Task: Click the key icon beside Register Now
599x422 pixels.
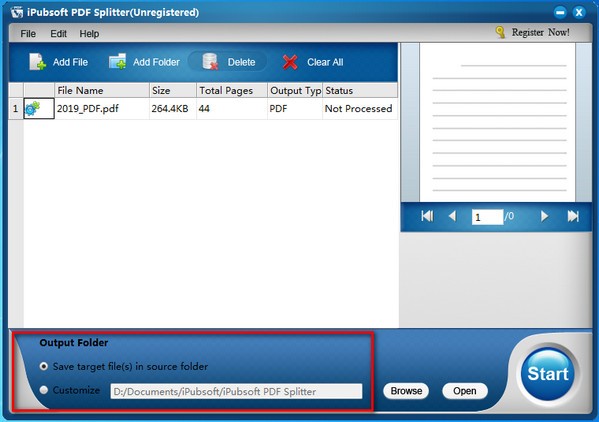Action: coord(500,32)
